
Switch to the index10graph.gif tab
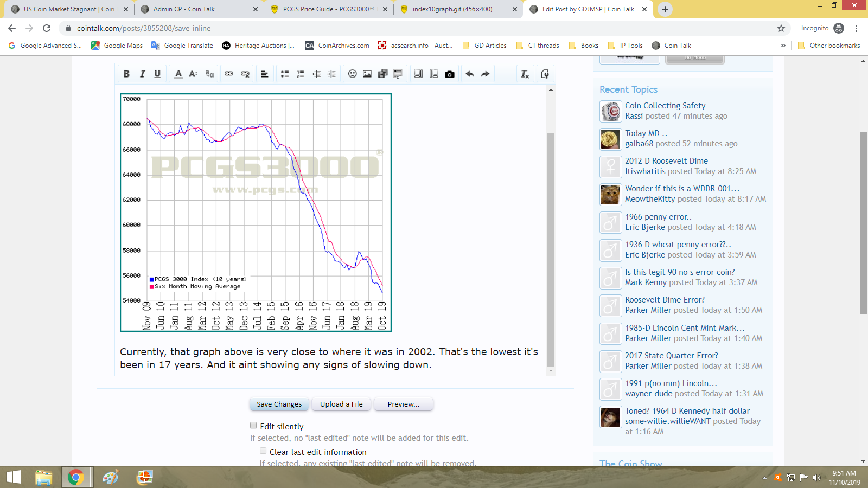pyautogui.click(x=458, y=9)
